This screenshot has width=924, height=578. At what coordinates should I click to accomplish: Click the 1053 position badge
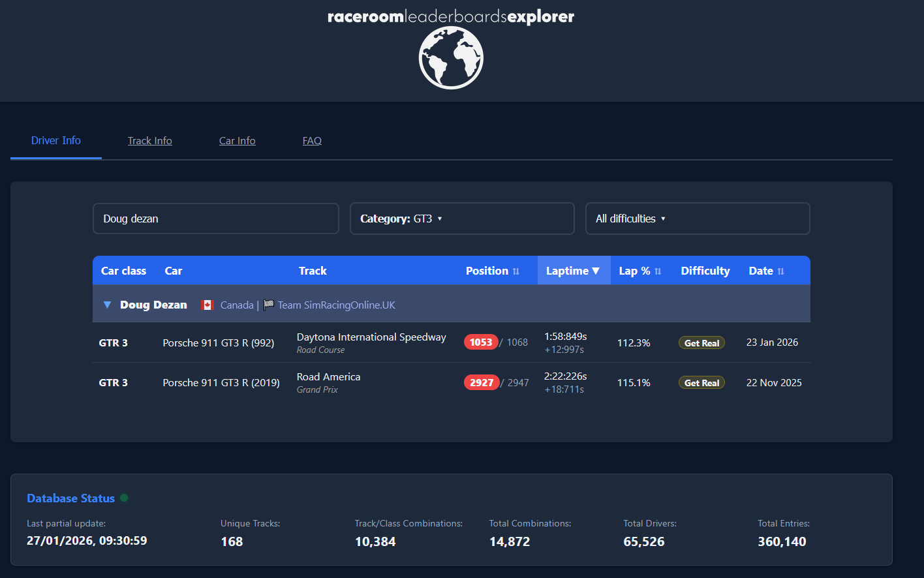[x=481, y=342]
